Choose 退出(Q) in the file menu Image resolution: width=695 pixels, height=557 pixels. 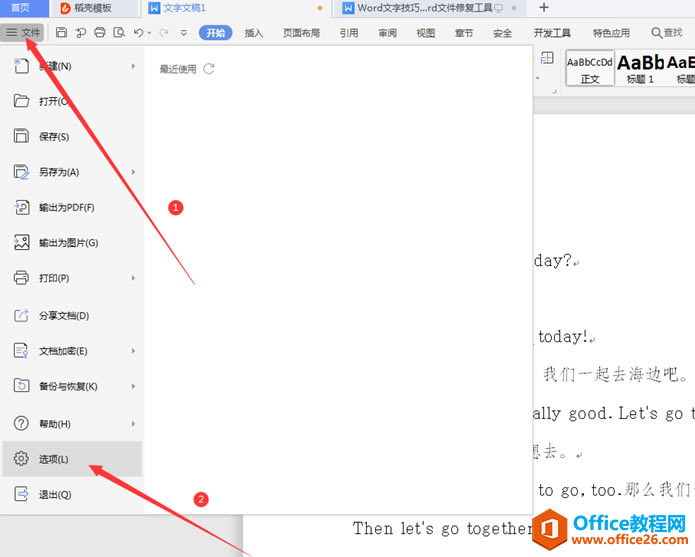click(72, 494)
